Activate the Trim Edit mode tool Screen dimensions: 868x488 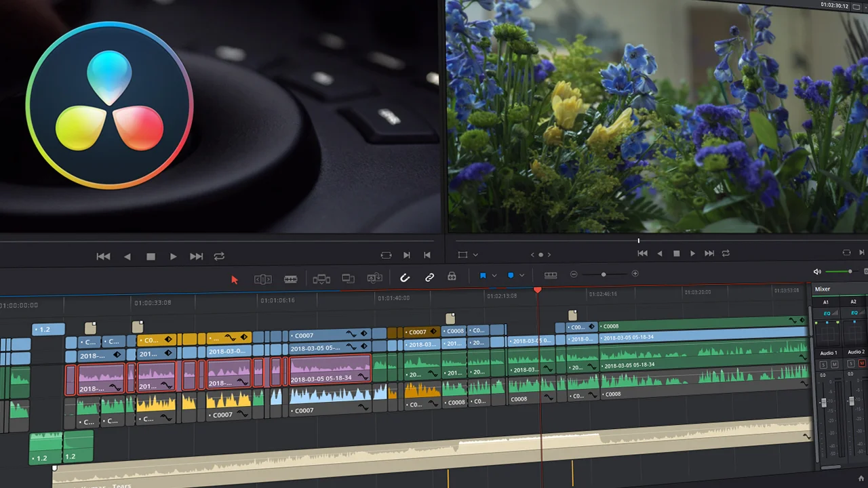click(x=263, y=279)
